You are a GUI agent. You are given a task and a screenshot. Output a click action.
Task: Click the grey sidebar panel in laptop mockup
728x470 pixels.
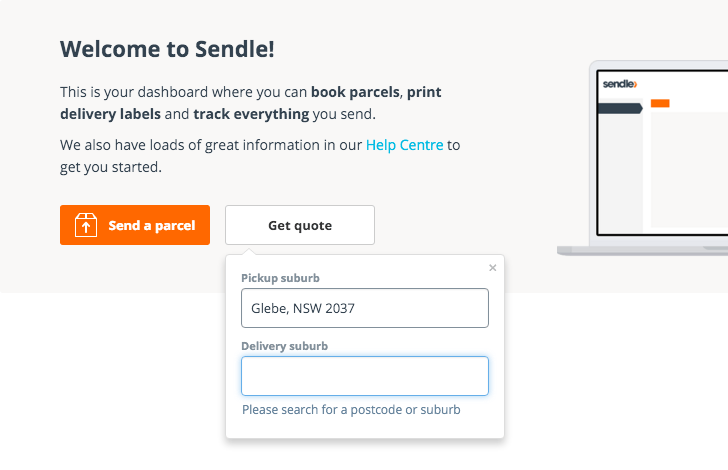click(x=620, y=165)
